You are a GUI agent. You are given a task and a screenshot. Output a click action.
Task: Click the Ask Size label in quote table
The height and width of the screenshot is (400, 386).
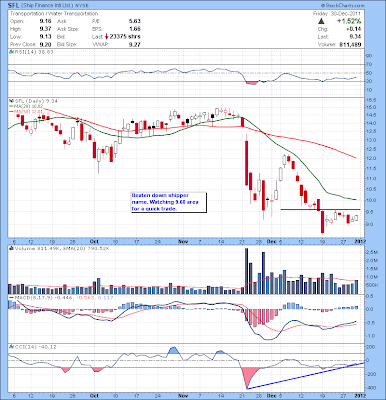tap(68, 29)
